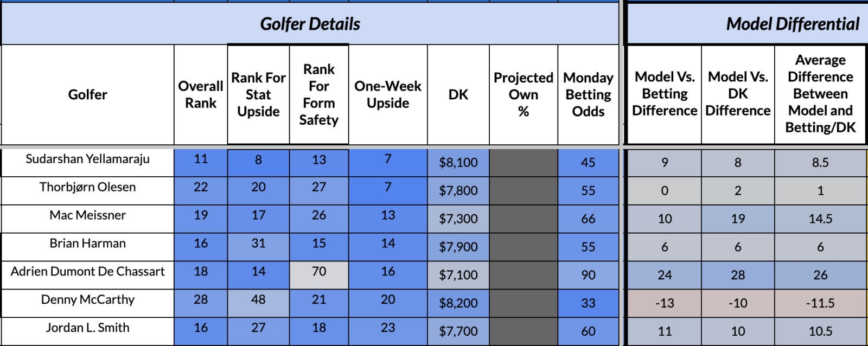Click the Model Vs. DK Difference header
The height and width of the screenshot is (346, 868).
(738, 94)
